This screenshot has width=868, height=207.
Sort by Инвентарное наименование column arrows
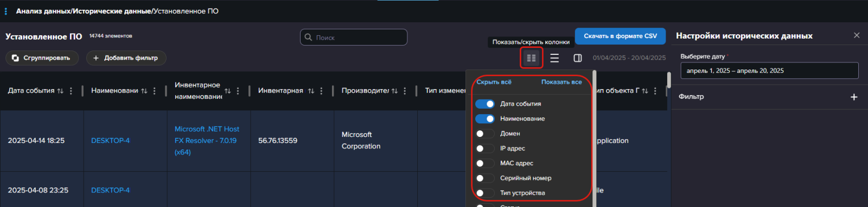pos(227,91)
